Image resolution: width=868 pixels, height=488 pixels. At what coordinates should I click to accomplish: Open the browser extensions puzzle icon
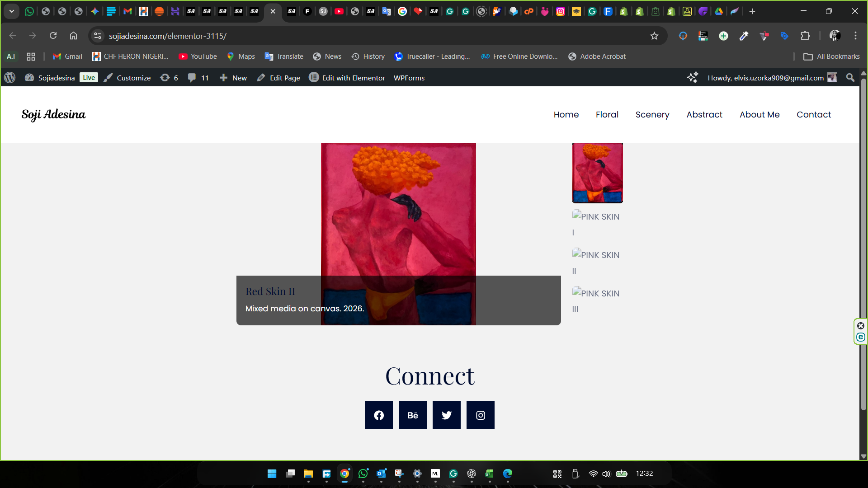(x=805, y=36)
